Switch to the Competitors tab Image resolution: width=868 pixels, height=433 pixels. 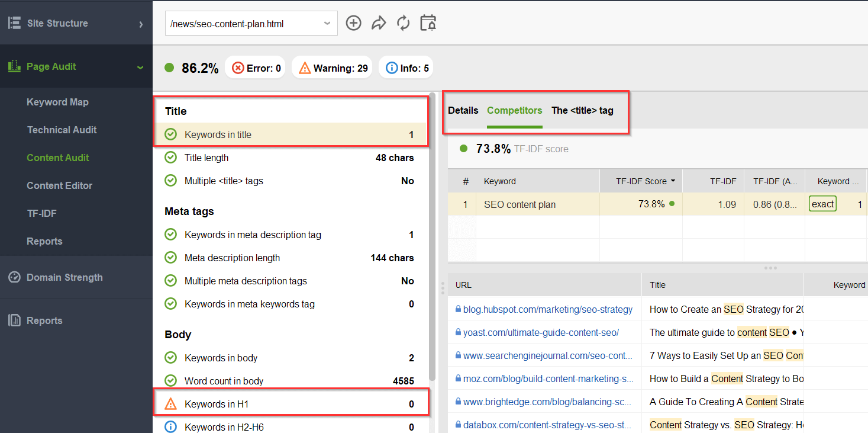click(514, 110)
